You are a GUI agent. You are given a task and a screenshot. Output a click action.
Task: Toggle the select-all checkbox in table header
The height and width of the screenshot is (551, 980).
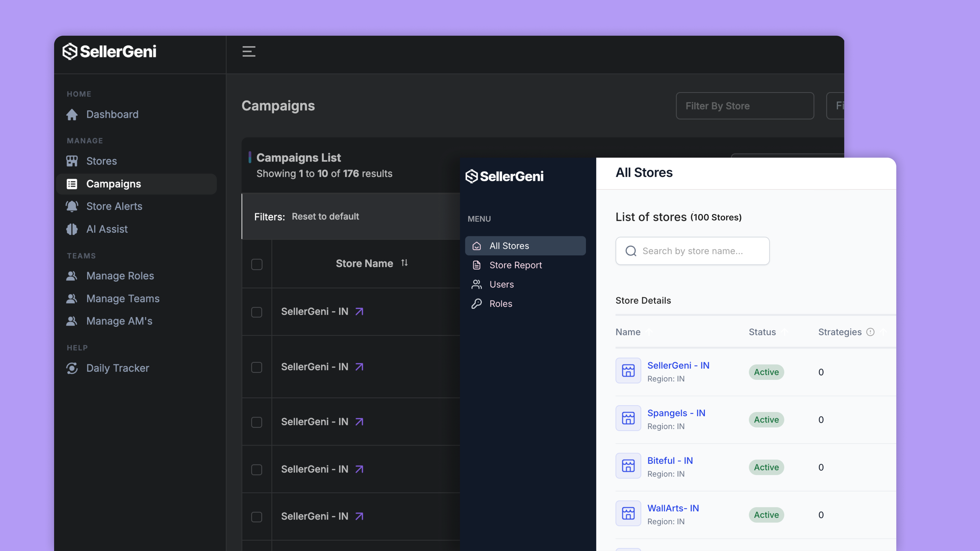257,264
